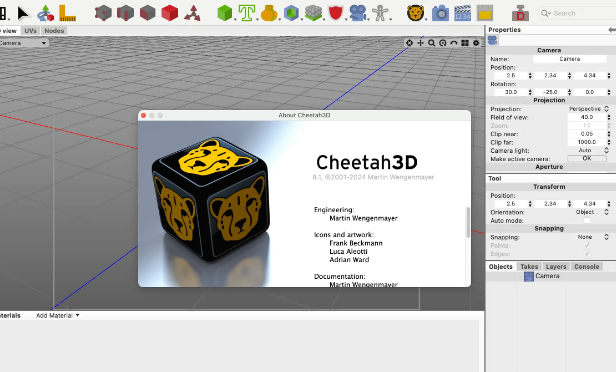This screenshot has height=372, width=616.
Task: Click OK next to Make active camera
Action: coord(587,158)
